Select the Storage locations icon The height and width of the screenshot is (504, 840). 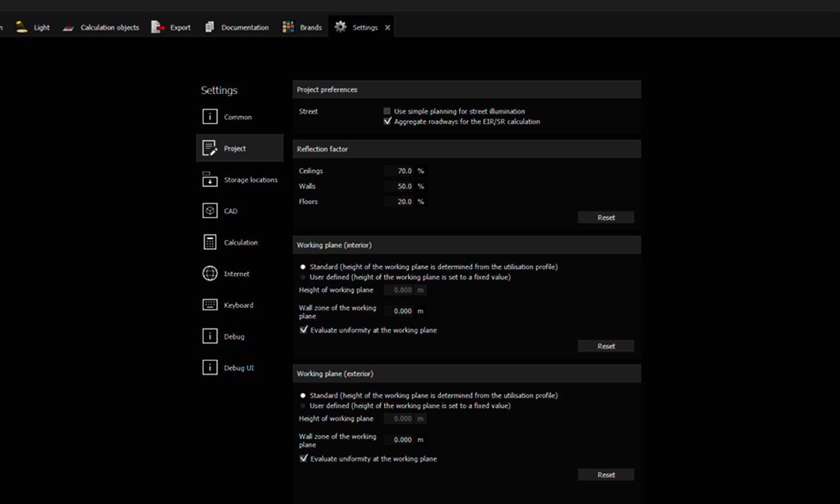pos(209,180)
